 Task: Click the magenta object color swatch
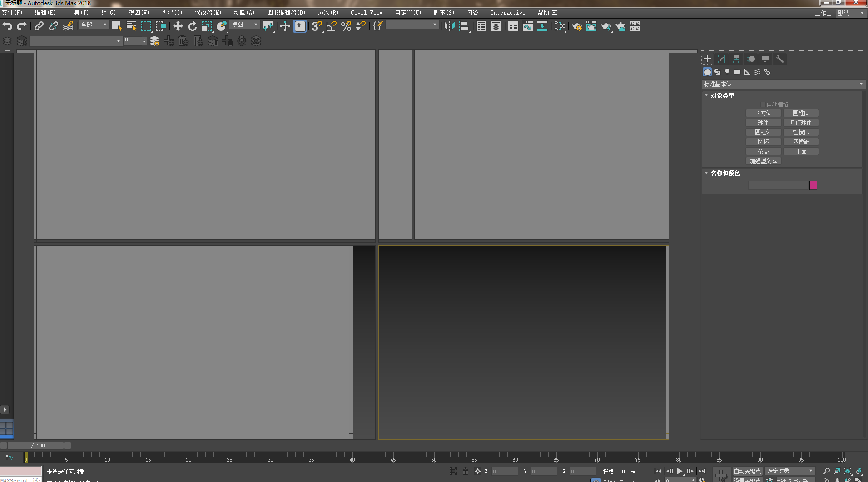pyautogui.click(x=813, y=185)
